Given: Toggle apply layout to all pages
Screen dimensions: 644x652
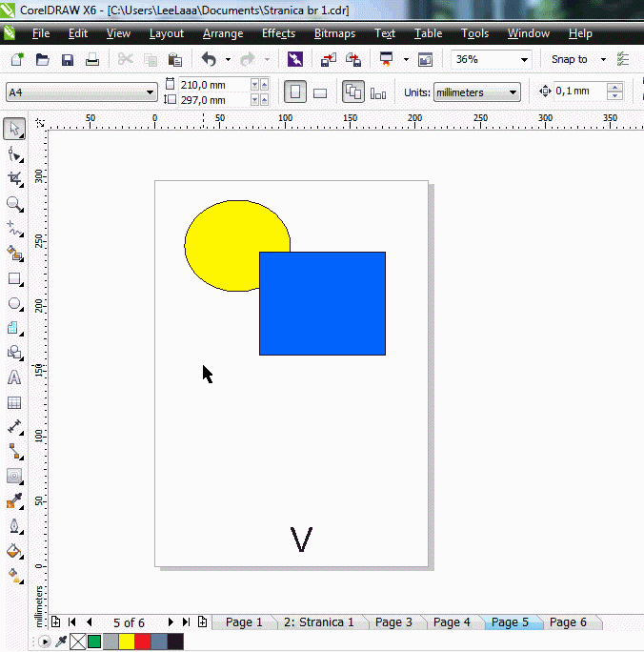Looking at the screenshot, I should coord(353,92).
